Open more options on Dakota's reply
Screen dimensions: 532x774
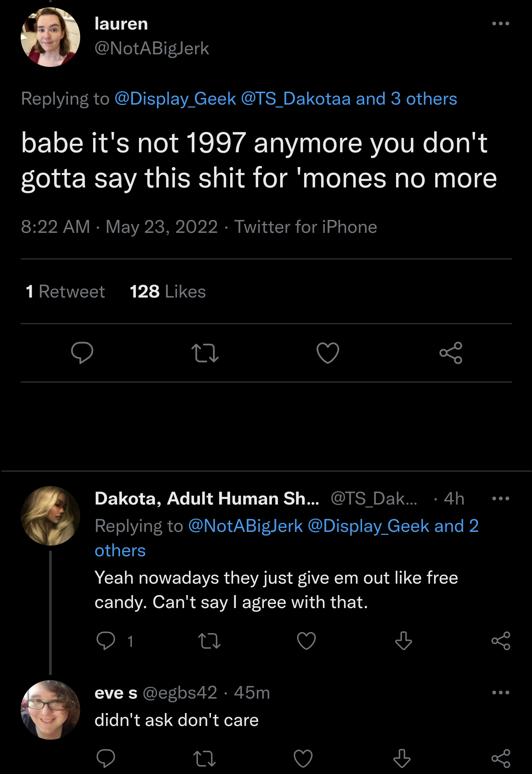pyautogui.click(x=501, y=499)
